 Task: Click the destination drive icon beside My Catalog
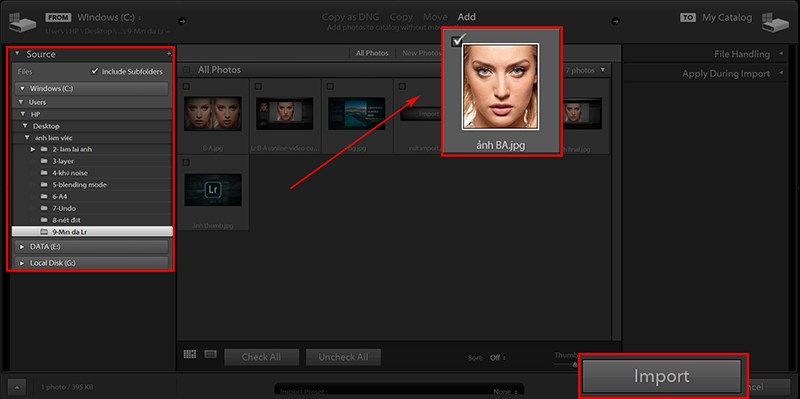(775, 22)
